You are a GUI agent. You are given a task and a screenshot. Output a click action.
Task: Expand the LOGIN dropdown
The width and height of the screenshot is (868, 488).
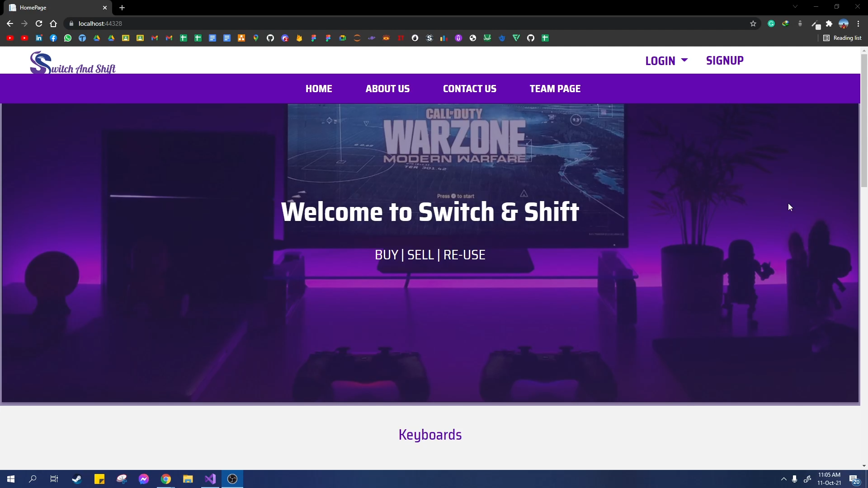coord(666,61)
